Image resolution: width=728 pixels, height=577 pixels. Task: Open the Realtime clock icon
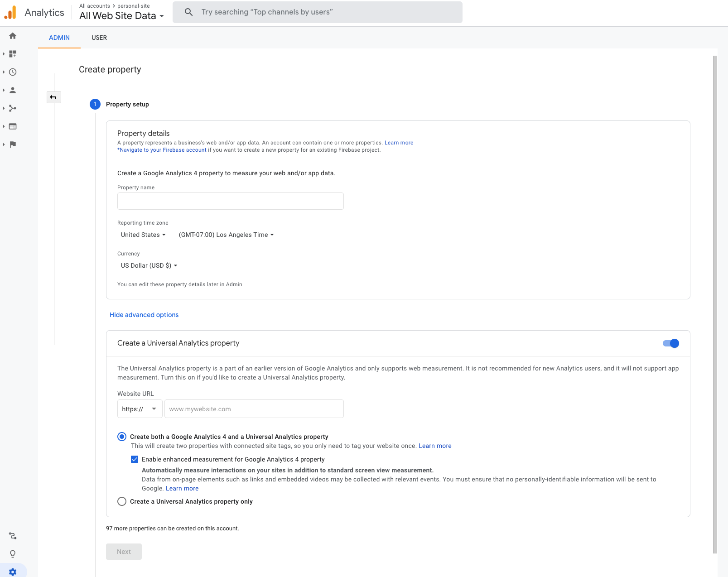[13, 72]
